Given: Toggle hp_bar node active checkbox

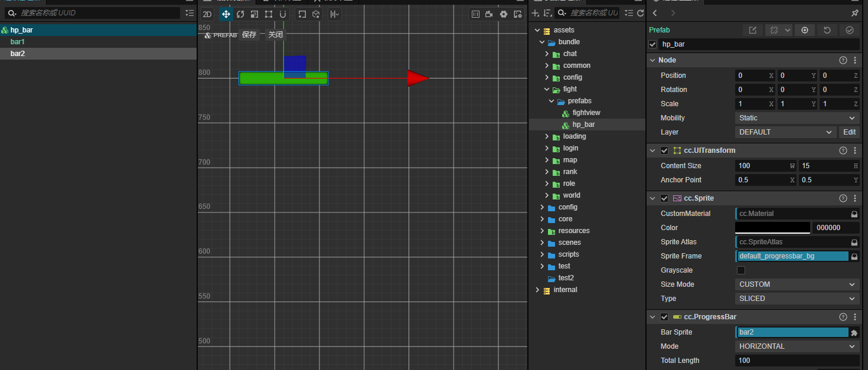Looking at the screenshot, I should point(652,44).
